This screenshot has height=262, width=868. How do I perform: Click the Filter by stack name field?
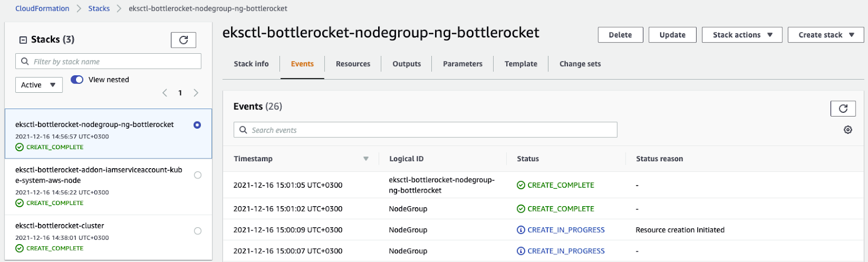[114, 61]
